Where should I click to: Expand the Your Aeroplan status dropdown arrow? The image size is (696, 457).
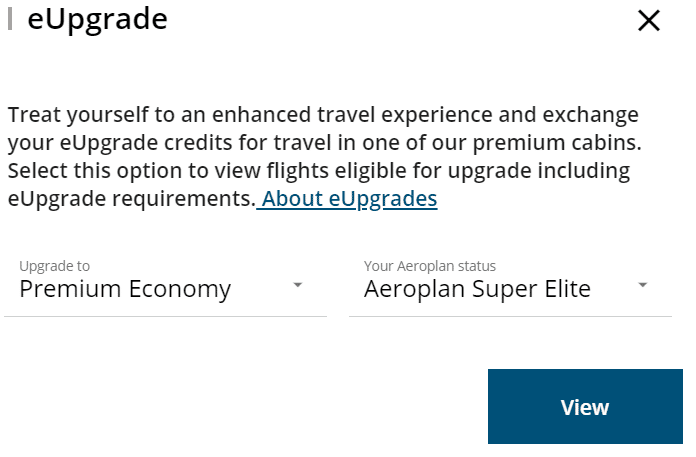coord(643,286)
